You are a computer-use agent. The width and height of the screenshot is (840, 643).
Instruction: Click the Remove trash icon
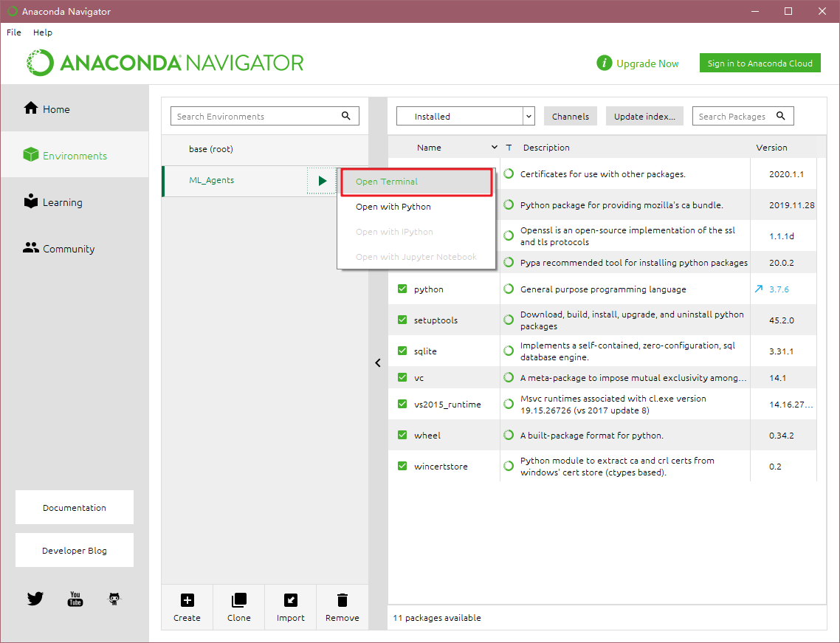pos(342,600)
